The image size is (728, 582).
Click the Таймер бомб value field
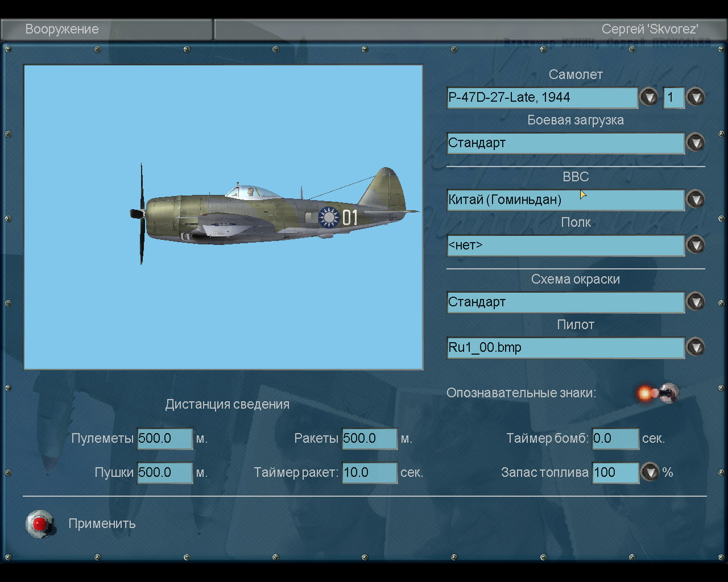click(x=615, y=439)
